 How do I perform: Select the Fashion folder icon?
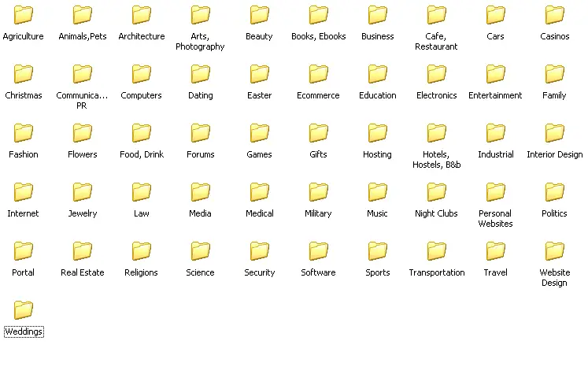tap(24, 133)
